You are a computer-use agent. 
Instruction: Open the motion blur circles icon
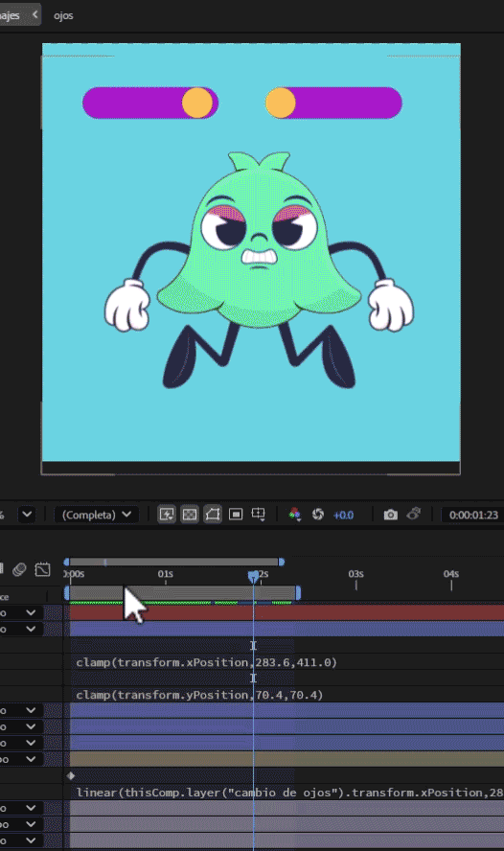(19, 569)
